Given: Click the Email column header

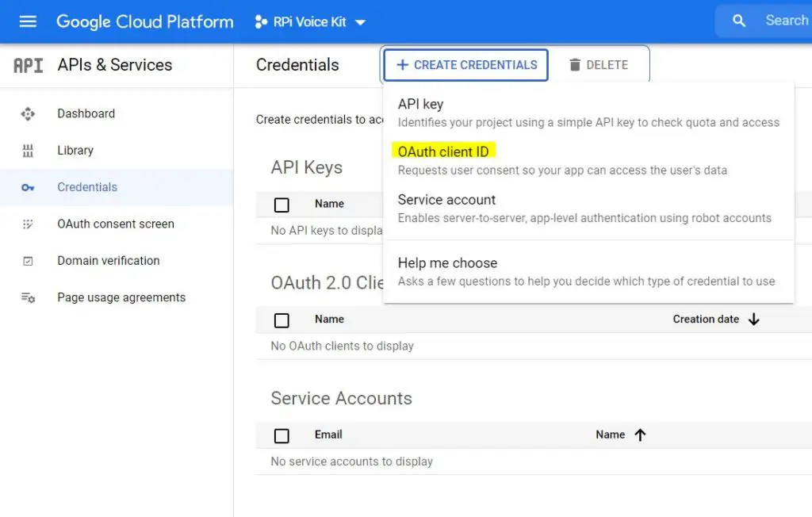Looking at the screenshot, I should [x=328, y=434].
